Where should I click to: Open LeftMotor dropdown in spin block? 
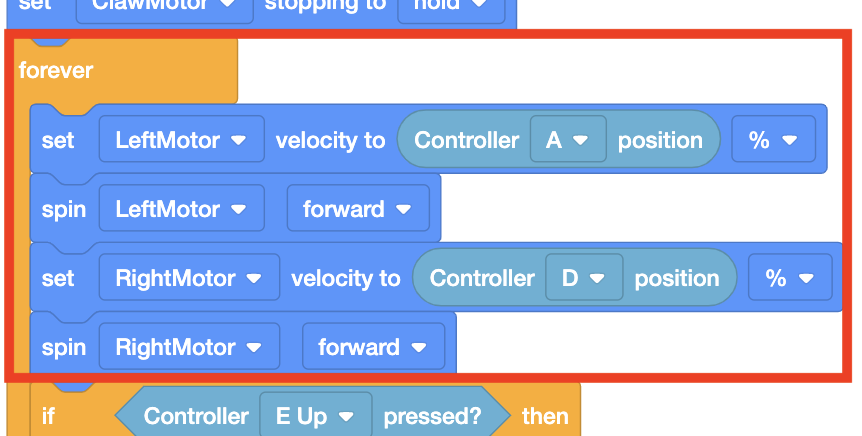(181, 209)
